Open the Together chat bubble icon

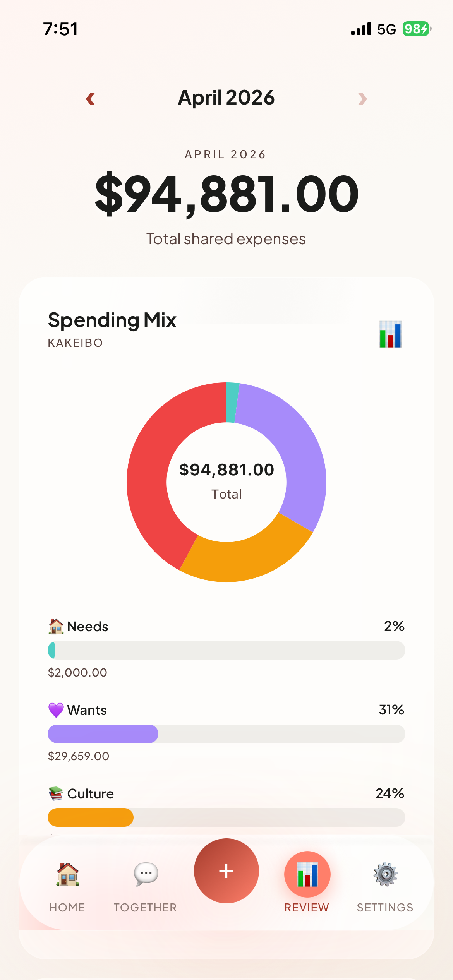[x=146, y=874]
